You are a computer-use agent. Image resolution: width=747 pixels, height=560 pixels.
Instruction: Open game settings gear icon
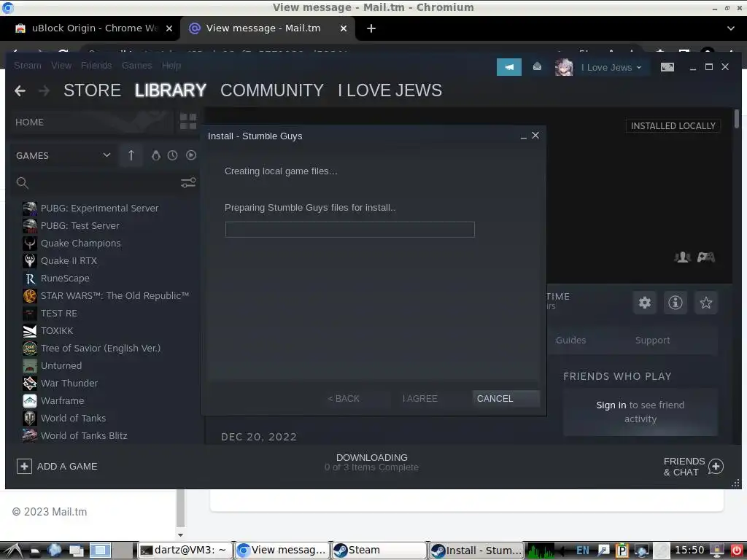pos(645,303)
